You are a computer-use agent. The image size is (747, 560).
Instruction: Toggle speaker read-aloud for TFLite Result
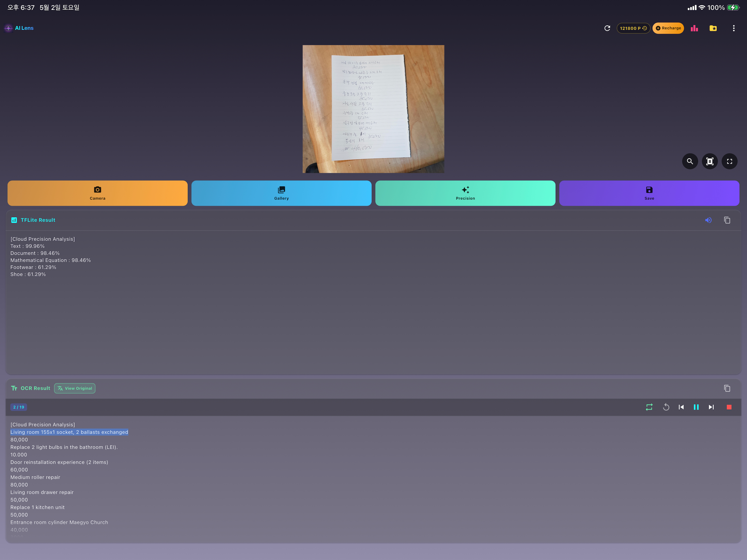708,220
